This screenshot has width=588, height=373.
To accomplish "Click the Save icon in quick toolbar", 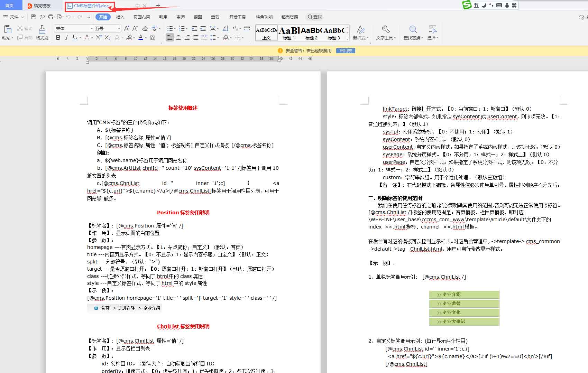I will [34, 17].
